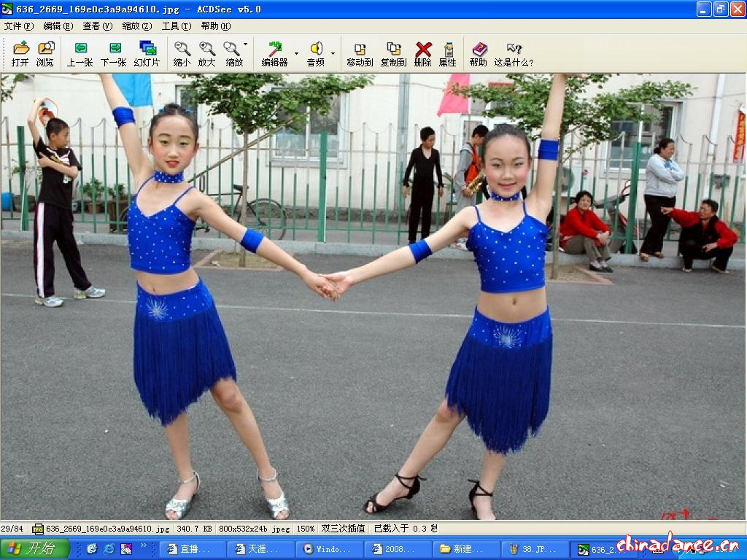Zoom in with the 放大 icon
This screenshot has height=560, width=747.
tap(206, 53)
